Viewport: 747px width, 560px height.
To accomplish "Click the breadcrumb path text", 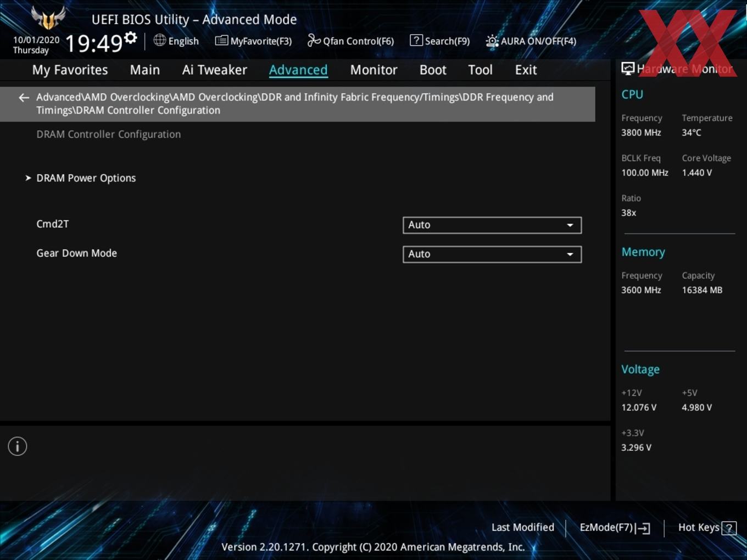I will pos(295,104).
